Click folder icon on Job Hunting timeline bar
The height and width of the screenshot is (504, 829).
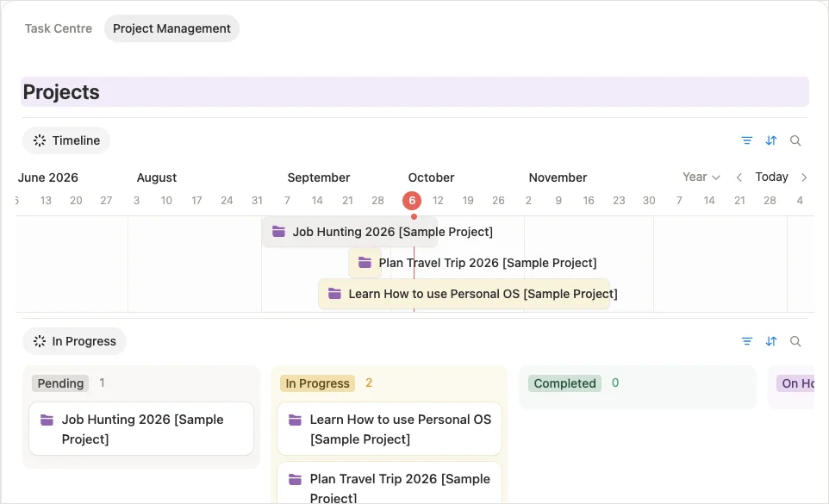point(278,232)
